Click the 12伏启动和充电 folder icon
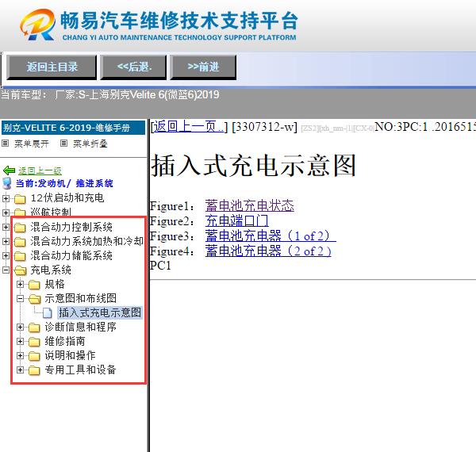476x452 pixels. (20, 199)
